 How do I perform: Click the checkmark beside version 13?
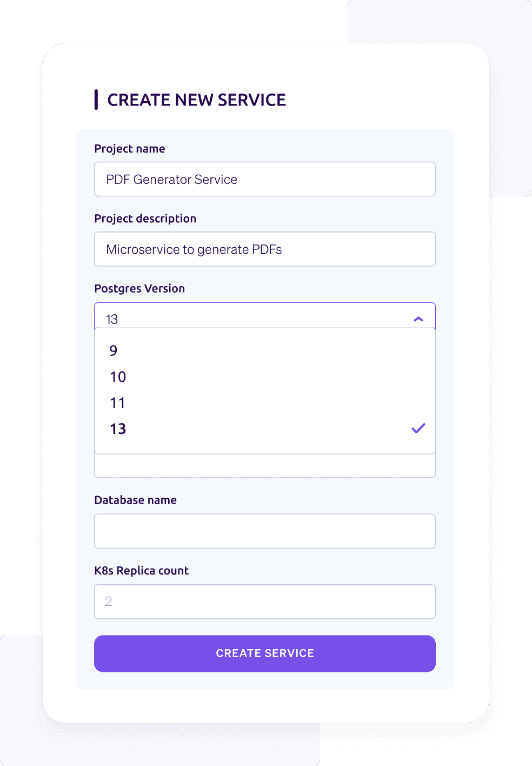click(418, 428)
